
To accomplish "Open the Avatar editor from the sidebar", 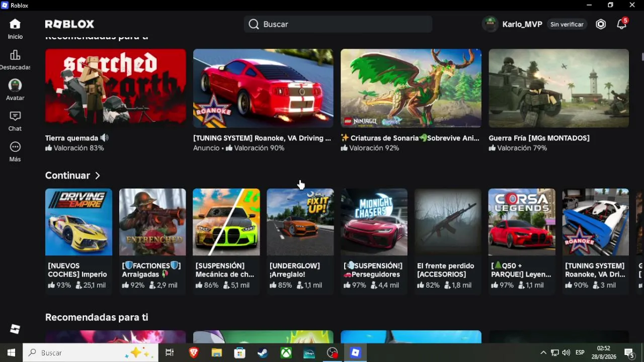I will pyautogui.click(x=15, y=90).
